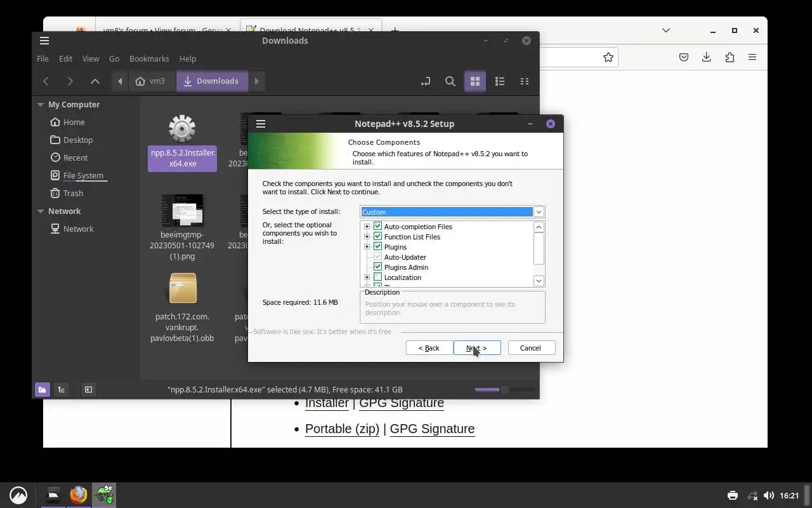Uncheck Function List Files component
Image resolution: width=812 pixels, height=508 pixels.
pyautogui.click(x=378, y=236)
